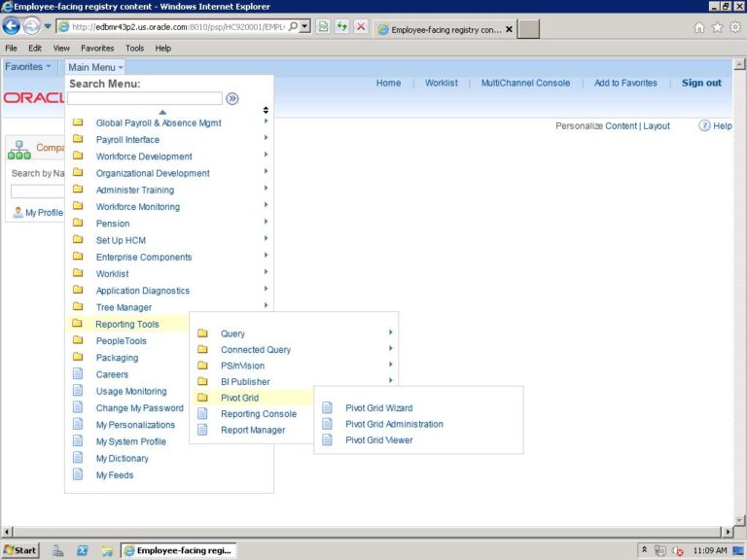This screenshot has height=560, width=747.
Task: Click the Sign out link
Action: coord(701,84)
